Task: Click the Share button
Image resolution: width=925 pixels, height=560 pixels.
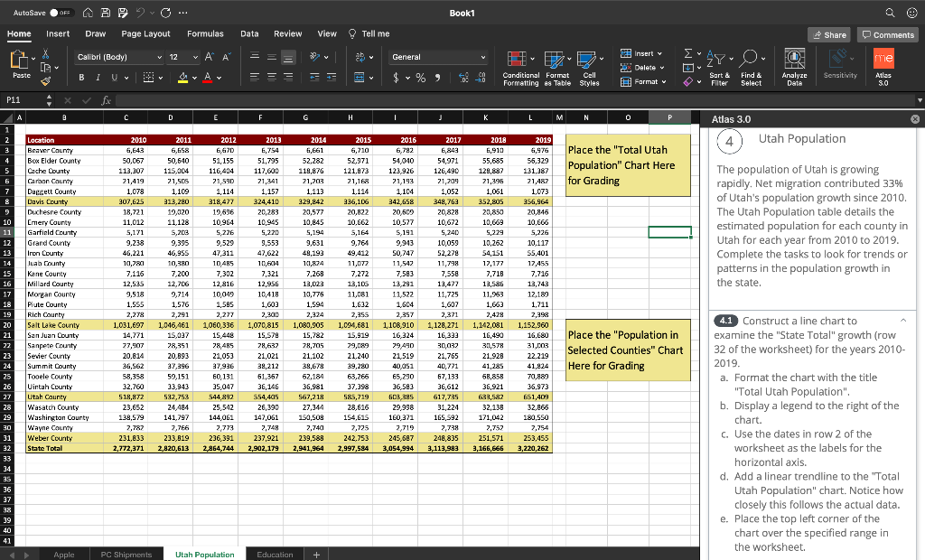Action: point(829,34)
